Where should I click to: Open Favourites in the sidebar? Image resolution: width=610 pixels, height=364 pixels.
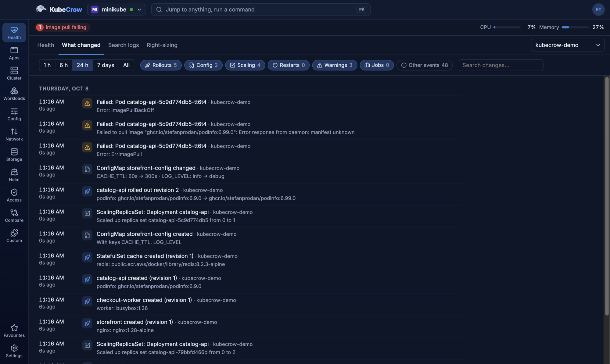14,331
